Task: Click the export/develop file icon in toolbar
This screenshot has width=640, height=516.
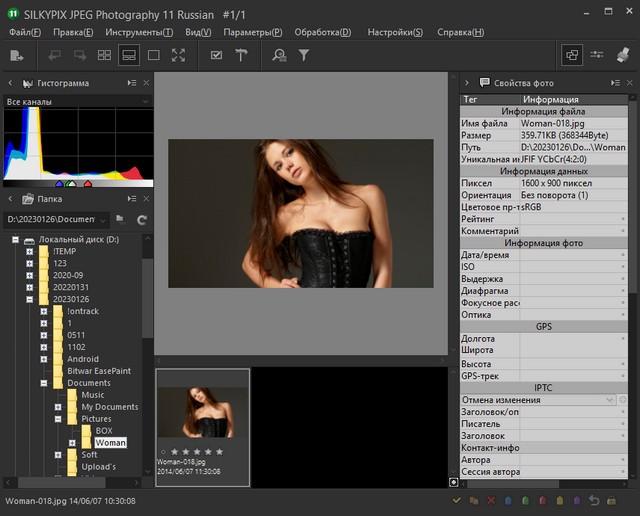Action: [17, 56]
